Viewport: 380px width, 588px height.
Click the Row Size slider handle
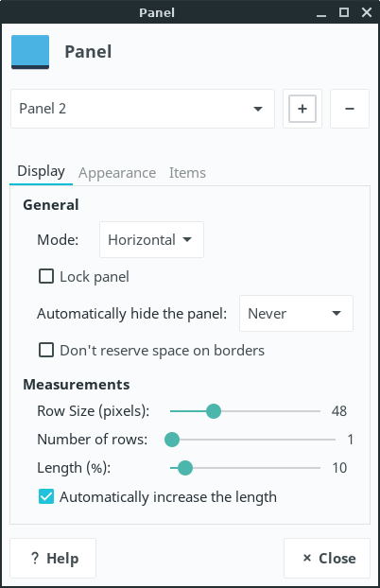(x=214, y=411)
